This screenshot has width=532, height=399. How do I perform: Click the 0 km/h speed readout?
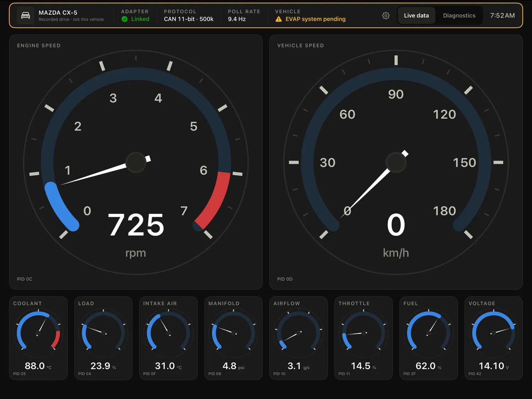point(396,225)
